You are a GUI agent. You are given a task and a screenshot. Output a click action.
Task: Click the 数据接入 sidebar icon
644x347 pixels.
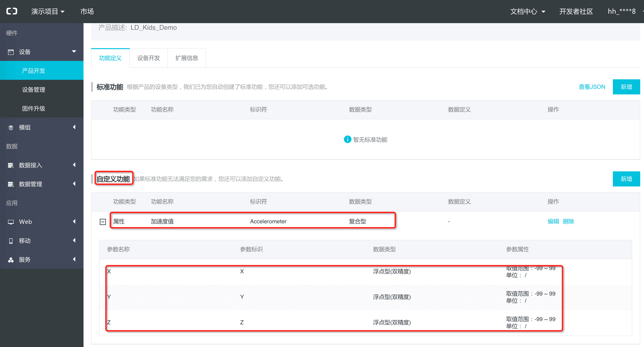coord(11,165)
